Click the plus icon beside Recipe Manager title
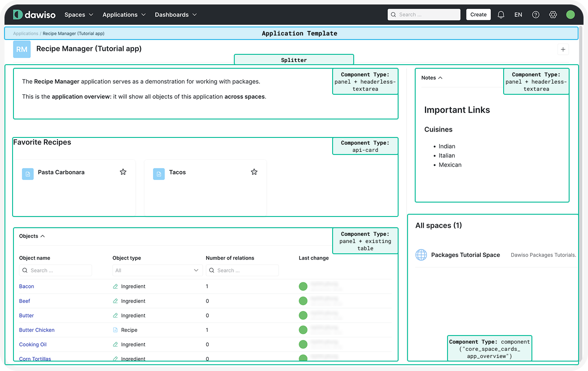The height and width of the screenshot is (371, 588). (x=563, y=49)
